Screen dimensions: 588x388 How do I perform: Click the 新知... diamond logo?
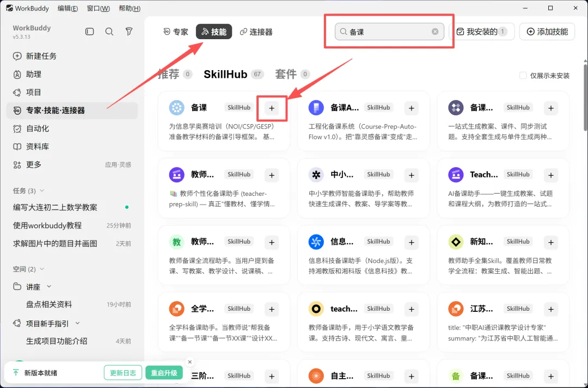[x=456, y=242]
